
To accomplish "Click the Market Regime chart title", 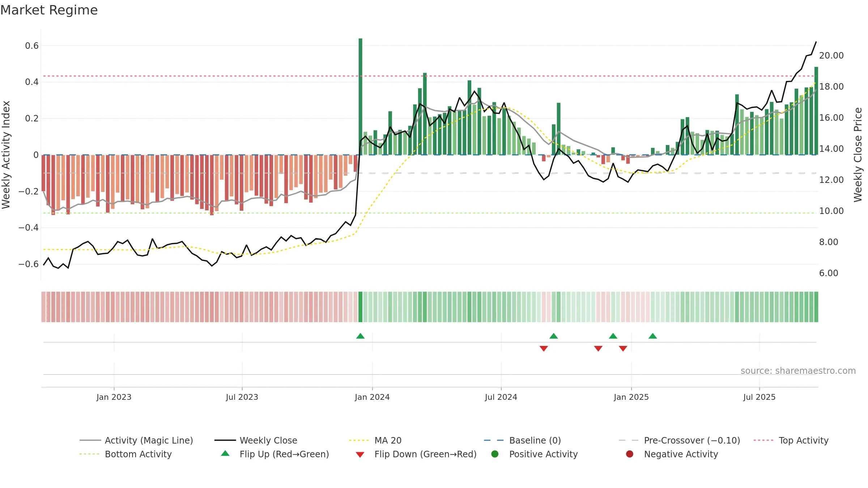I will 49,10.
